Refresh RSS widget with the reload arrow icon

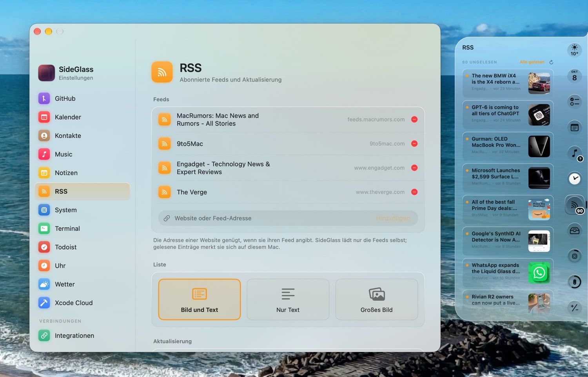tap(551, 62)
